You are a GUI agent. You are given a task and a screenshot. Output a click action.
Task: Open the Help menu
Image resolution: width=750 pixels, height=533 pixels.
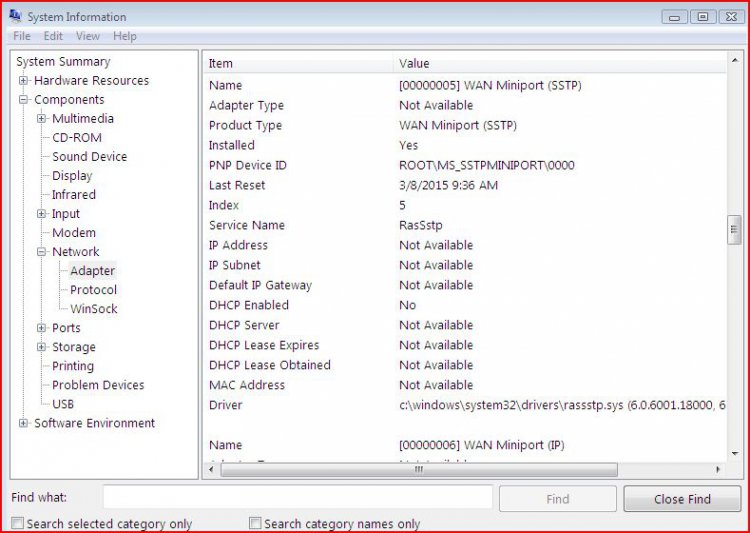[125, 36]
